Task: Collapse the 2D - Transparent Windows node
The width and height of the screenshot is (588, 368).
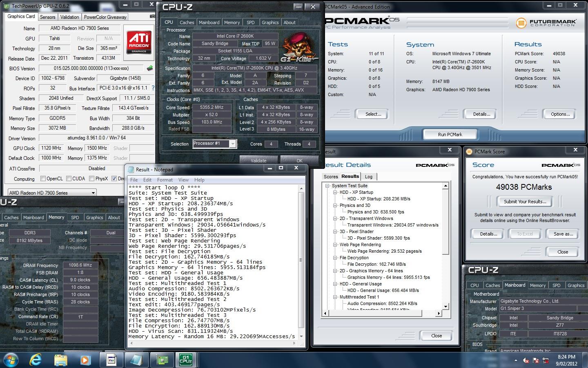Action: coord(335,218)
